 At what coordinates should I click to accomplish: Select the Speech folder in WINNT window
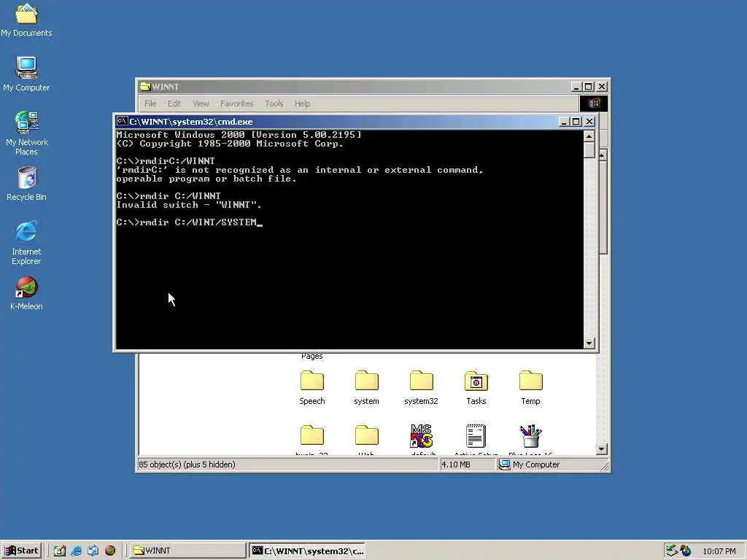coord(312,388)
